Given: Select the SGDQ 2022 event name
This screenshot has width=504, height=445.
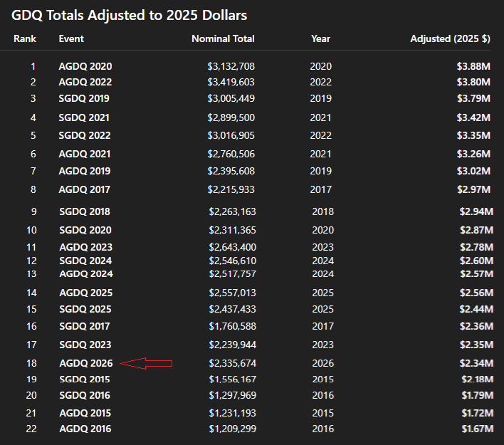Looking at the screenshot, I should tap(85, 135).
